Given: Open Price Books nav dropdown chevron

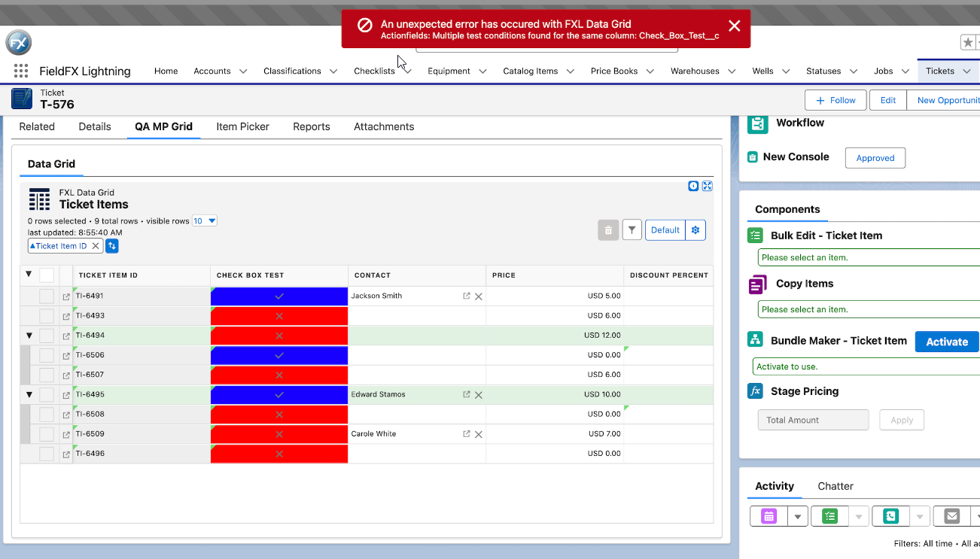Looking at the screenshot, I should coord(650,71).
